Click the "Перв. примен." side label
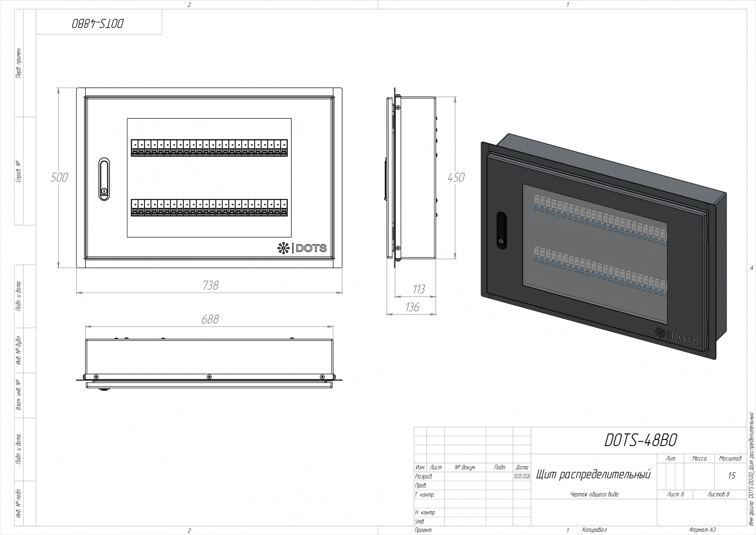 [x=19, y=63]
